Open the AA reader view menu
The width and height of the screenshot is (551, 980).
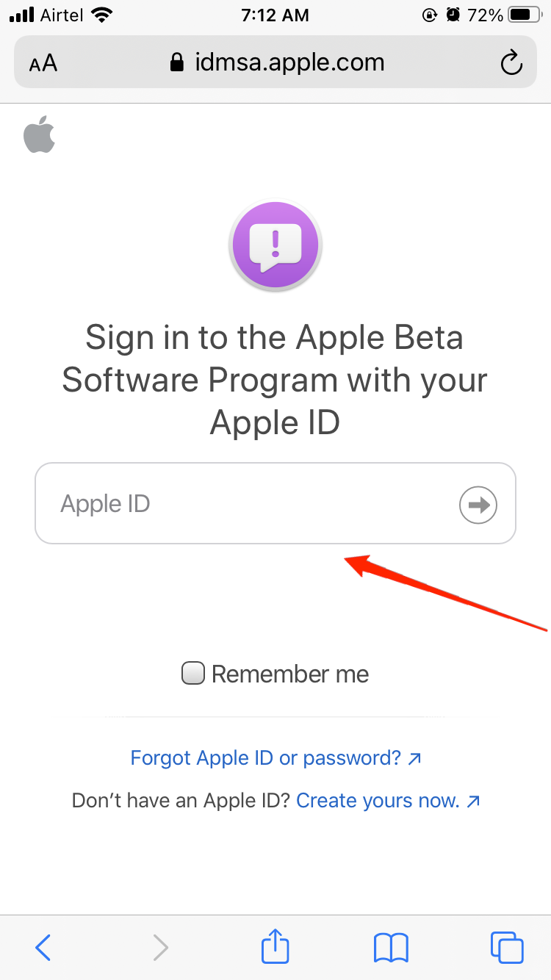coord(43,64)
